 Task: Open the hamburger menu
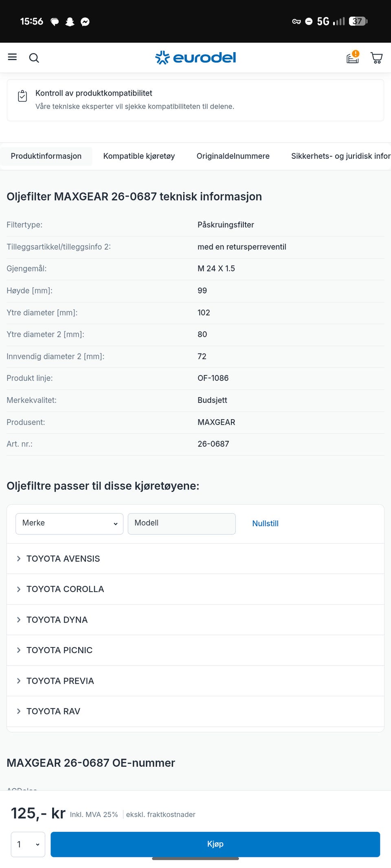coord(12,57)
